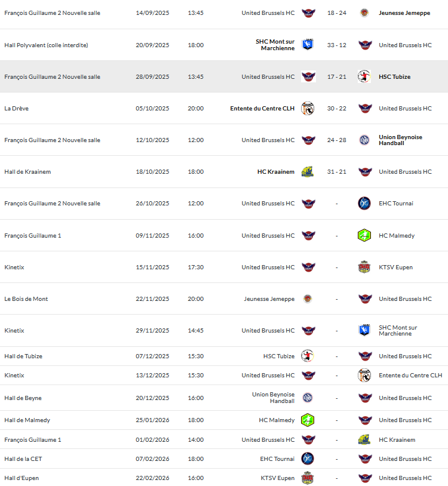This screenshot has width=448, height=486.
Task: Click HC Malmedy green logo on 09/11/2025
Action: pyautogui.click(x=364, y=235)
